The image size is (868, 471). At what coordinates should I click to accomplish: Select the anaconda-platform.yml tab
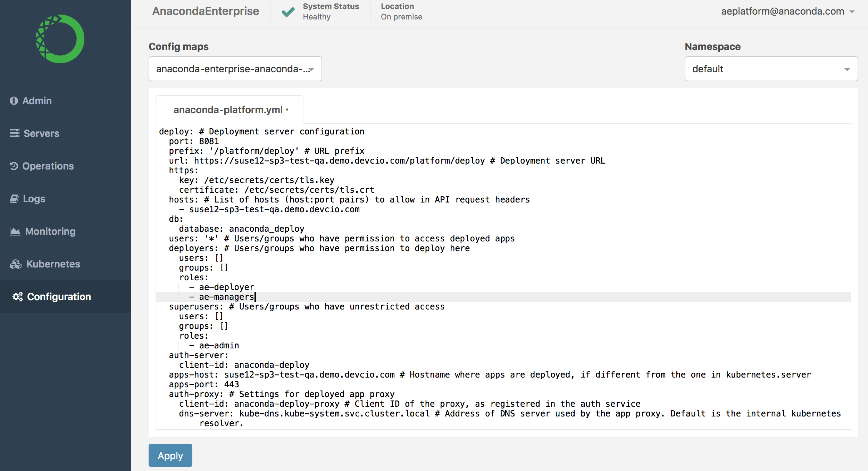coord(229,110)
